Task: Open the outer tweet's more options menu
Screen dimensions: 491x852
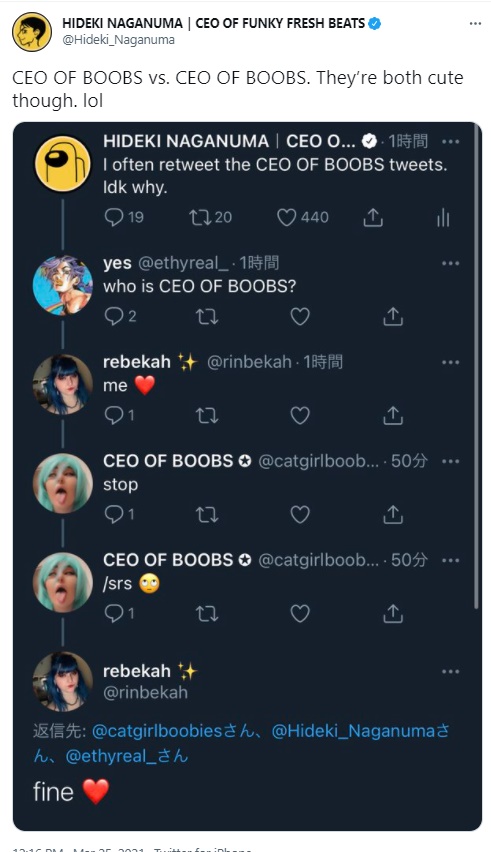Action: pyautogui.click(x=475, y=23)
